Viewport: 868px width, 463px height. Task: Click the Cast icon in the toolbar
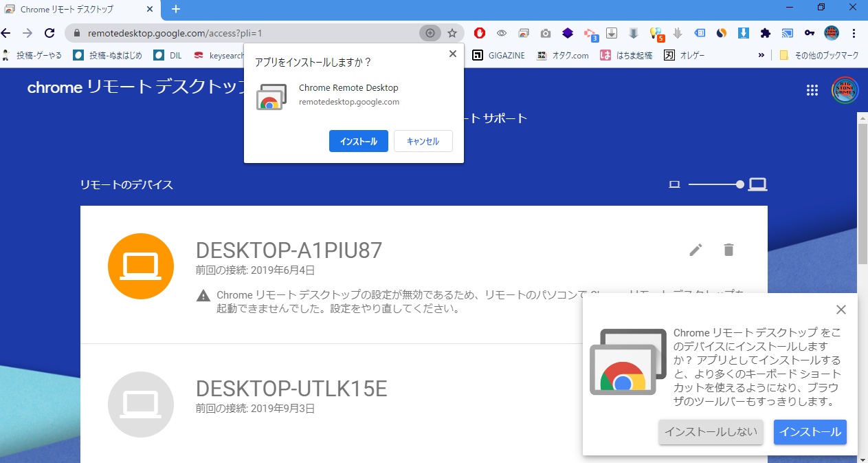click(x=788, y=33)
